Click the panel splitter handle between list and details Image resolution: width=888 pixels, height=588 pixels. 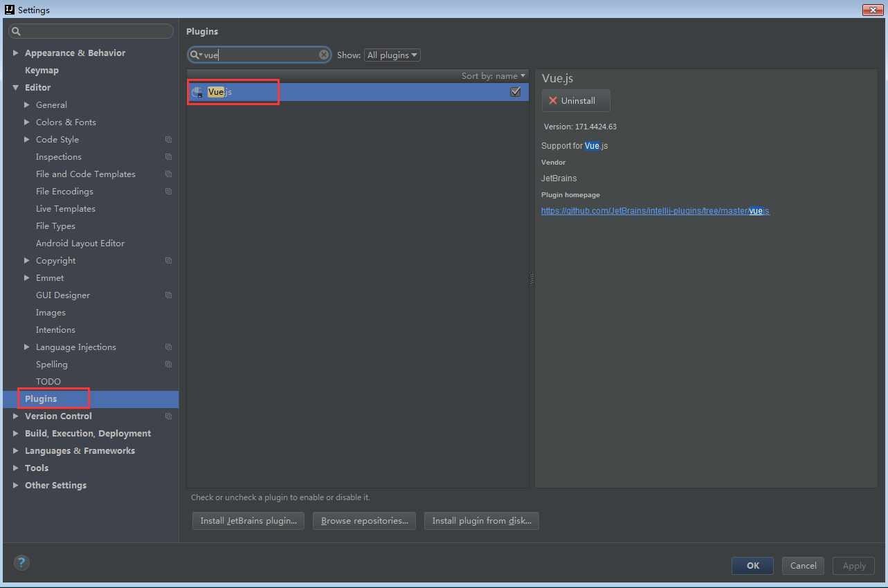(532, 279)
